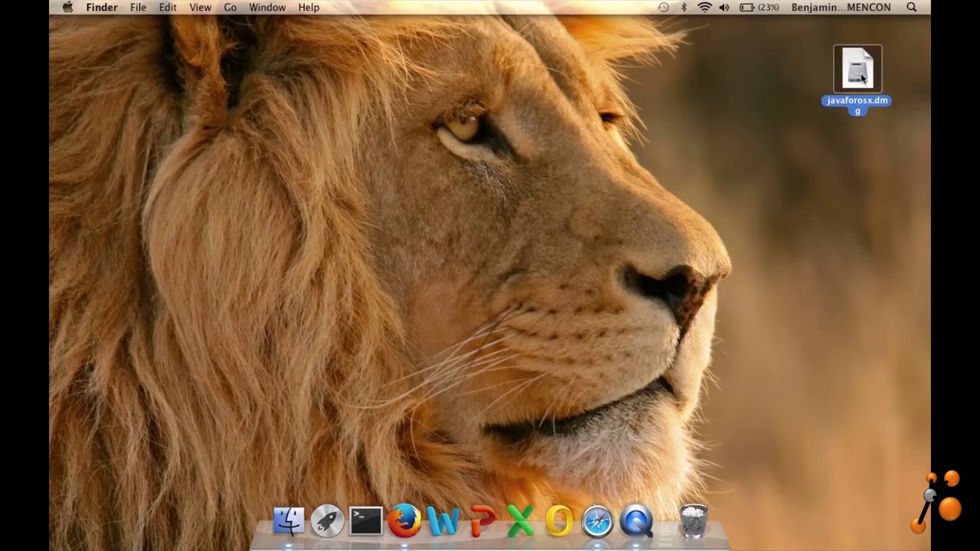Screen dimensions: 980x551
Task: Open Microsoft Excel from the Dock
Action: point(521,521)
